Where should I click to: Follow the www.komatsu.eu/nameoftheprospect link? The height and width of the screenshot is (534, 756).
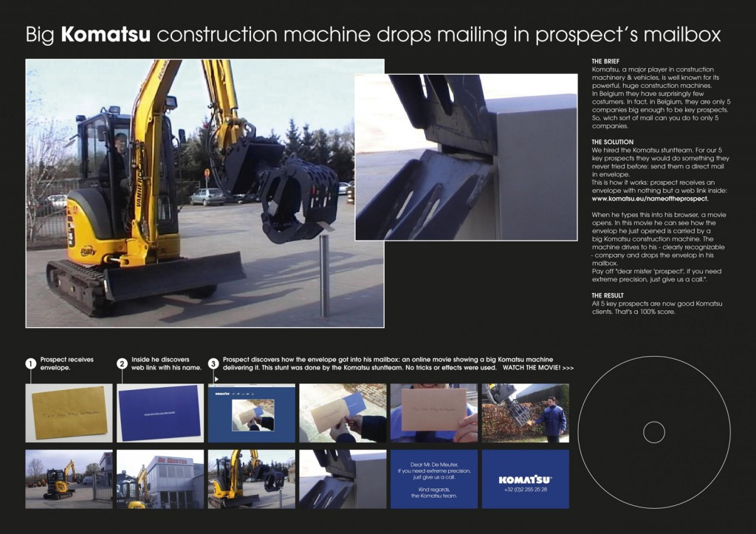click(650, 199)
